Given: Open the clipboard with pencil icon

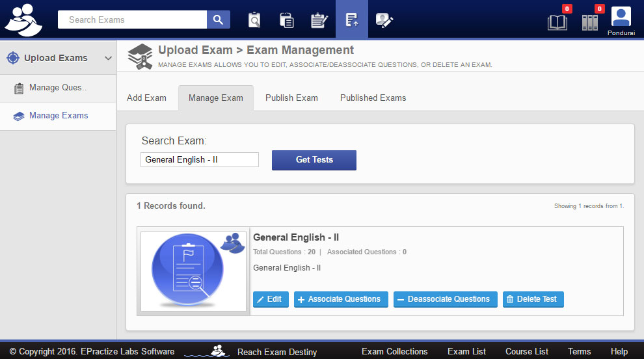Looking at the screenshot, I should click(319, 20).
